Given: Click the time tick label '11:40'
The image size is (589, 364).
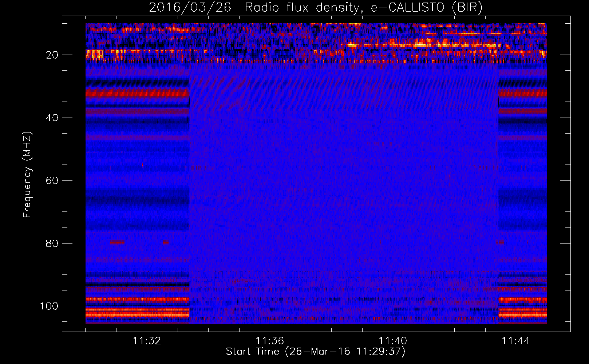Looking at the screenshot, I should (x=393, y=341).
